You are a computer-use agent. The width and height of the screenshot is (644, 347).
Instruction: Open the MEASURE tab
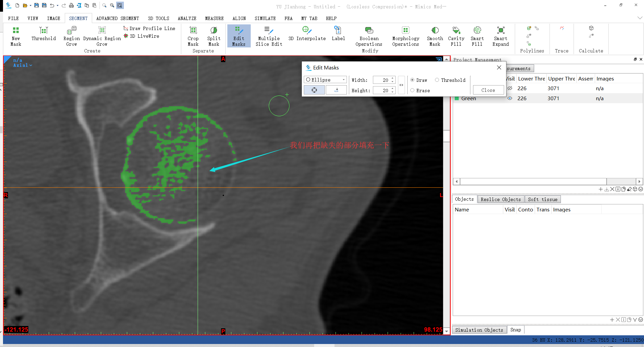pos(214,18)
